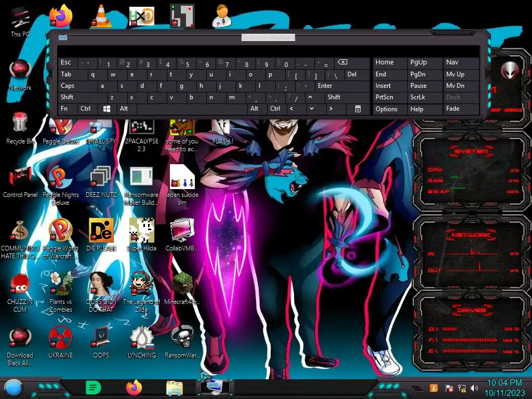Toggle the Shift key below Enter
Image resolution: width=532 pixels, height=399 pixels.
347,97
